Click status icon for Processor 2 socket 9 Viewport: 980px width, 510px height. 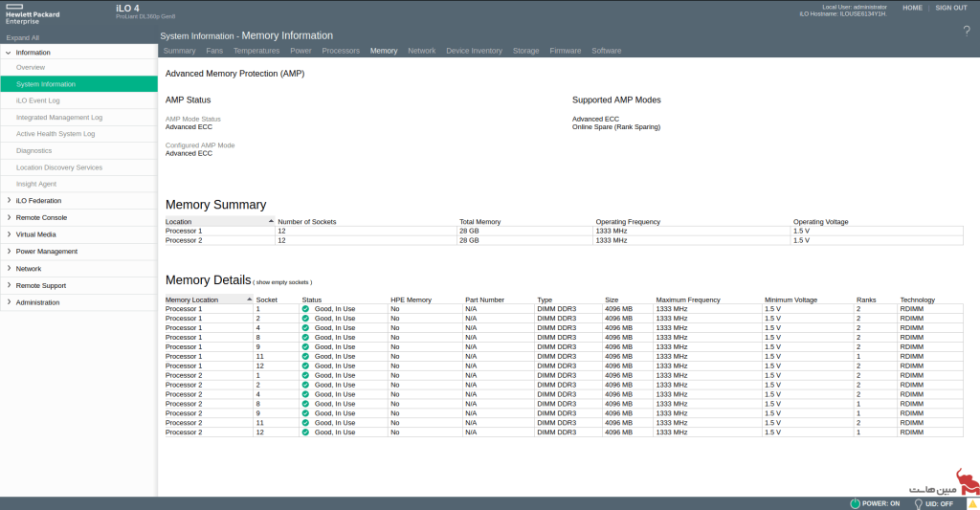click(305, 413)
